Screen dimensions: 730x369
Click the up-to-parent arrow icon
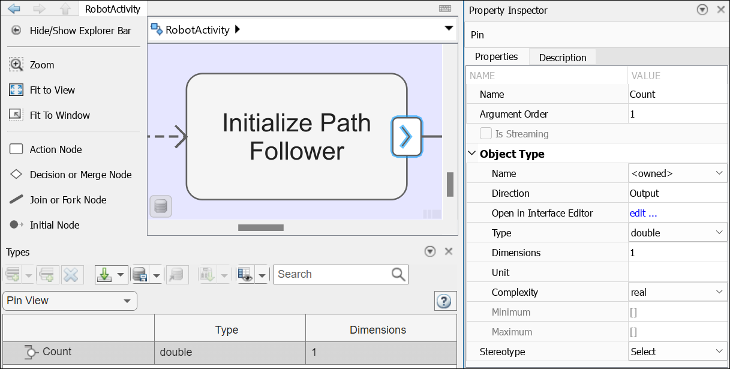tap(65, 8)
